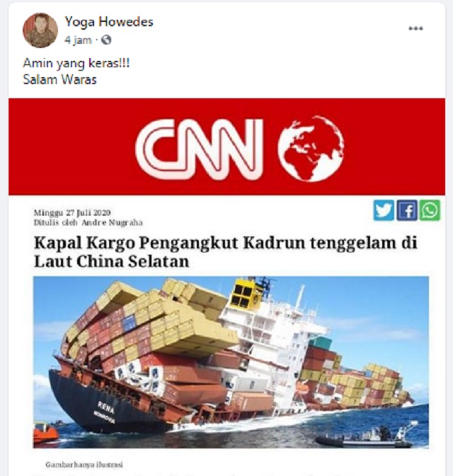Open the "4 jam" post timestamp

(x=78, y=40)
